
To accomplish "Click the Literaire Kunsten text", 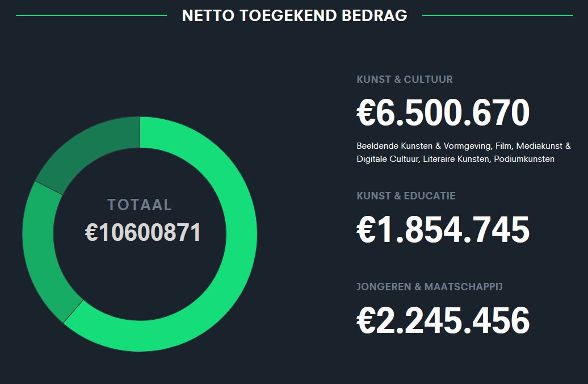I will click(456, 159).
